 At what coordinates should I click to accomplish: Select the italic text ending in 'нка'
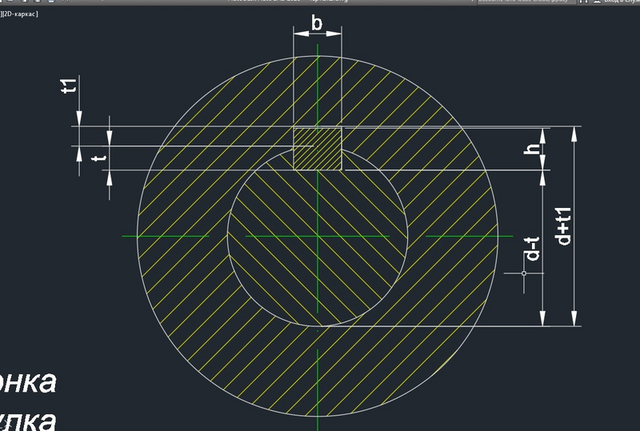28,382
